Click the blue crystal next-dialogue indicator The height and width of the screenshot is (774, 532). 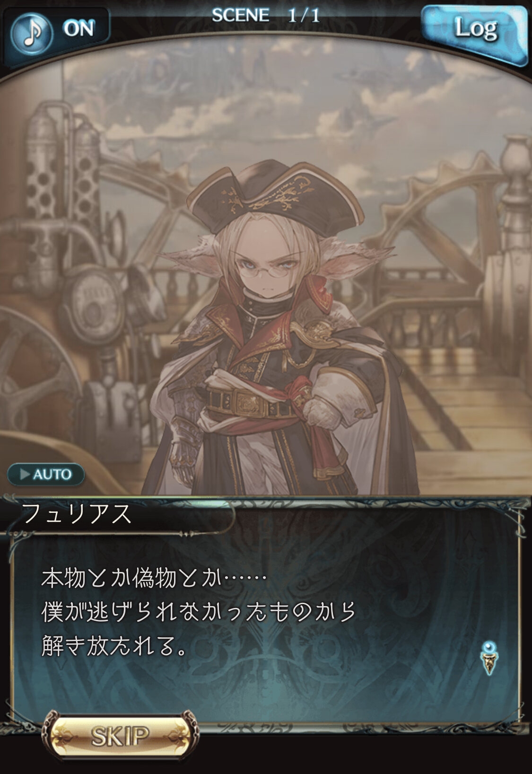tap(489, 658)
